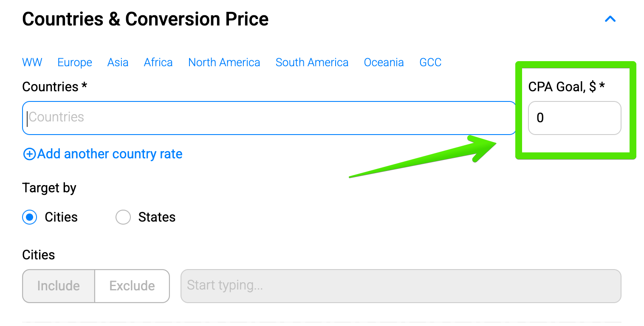Viewport: 644px width, 326px height.
Task: Select the Oceania region shortcut
Action: point(384,62)
